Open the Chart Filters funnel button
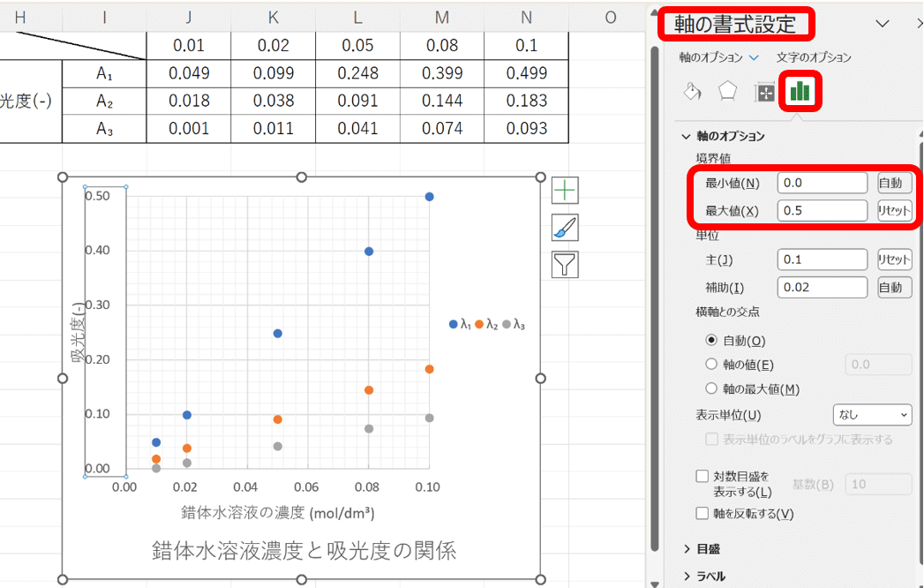The height and width of the screenshot is (588, 924). [x=565, y=264]
